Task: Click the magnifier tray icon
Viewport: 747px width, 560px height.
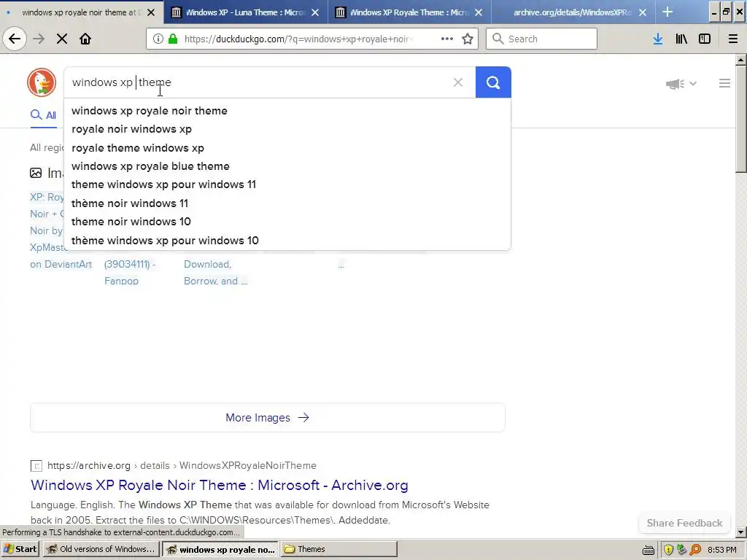Action: click(x=695, y=550)
